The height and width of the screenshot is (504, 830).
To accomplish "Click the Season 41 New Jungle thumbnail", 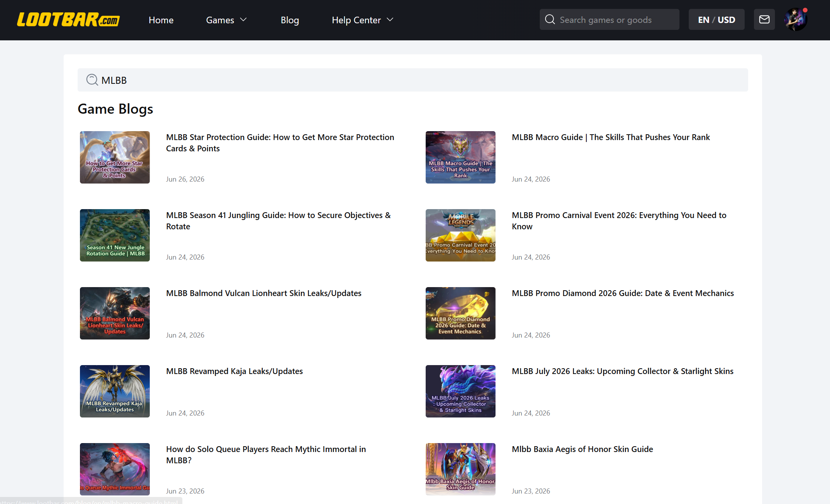I will pos(115,235).
